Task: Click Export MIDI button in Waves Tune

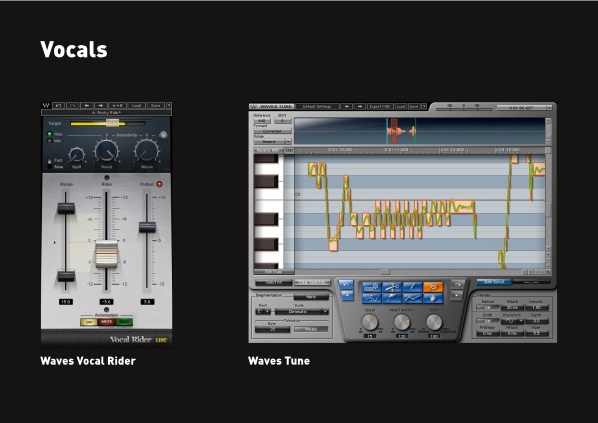Action: click(x=380, y=106)
